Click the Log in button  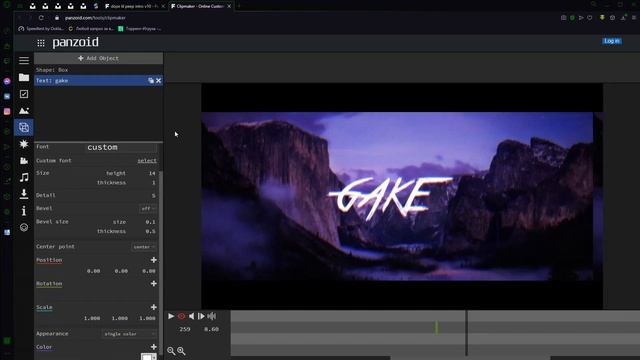(612, 41)
